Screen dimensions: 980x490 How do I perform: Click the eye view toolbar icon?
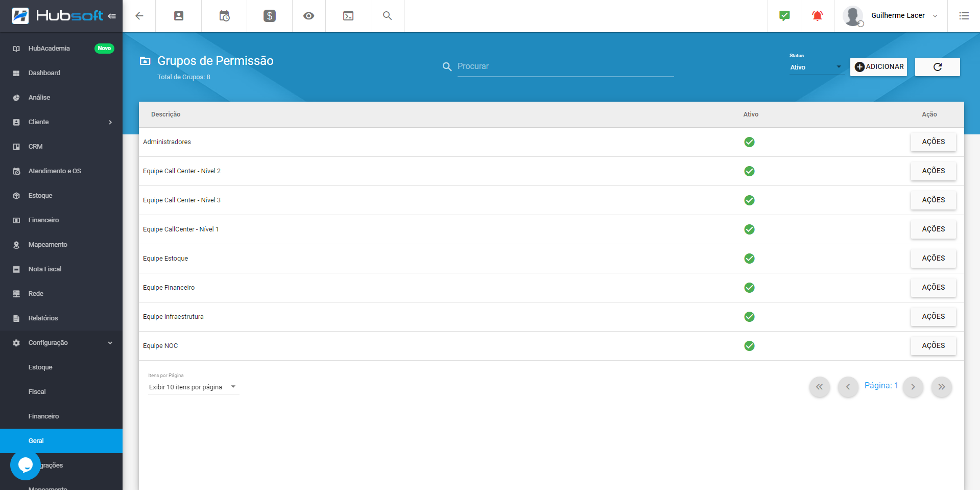click(308, 16)
